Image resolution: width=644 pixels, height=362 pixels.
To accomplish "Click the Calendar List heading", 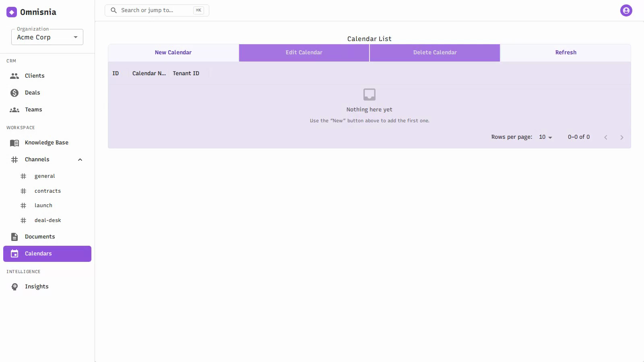I will click(x=369, y=39).
